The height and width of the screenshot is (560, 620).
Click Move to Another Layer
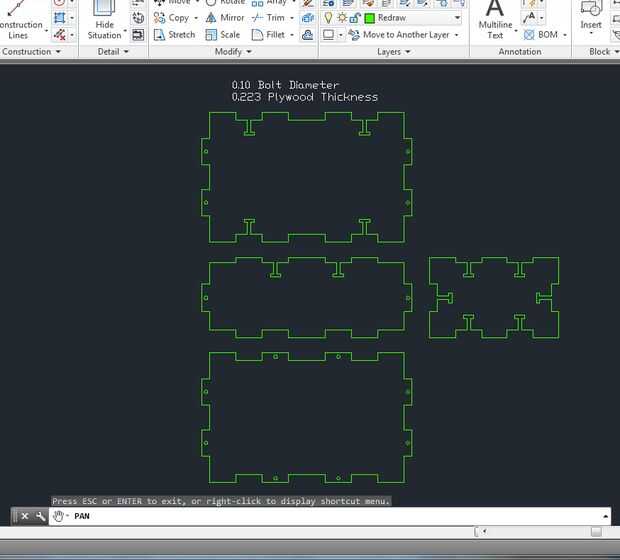coord(399,35)
